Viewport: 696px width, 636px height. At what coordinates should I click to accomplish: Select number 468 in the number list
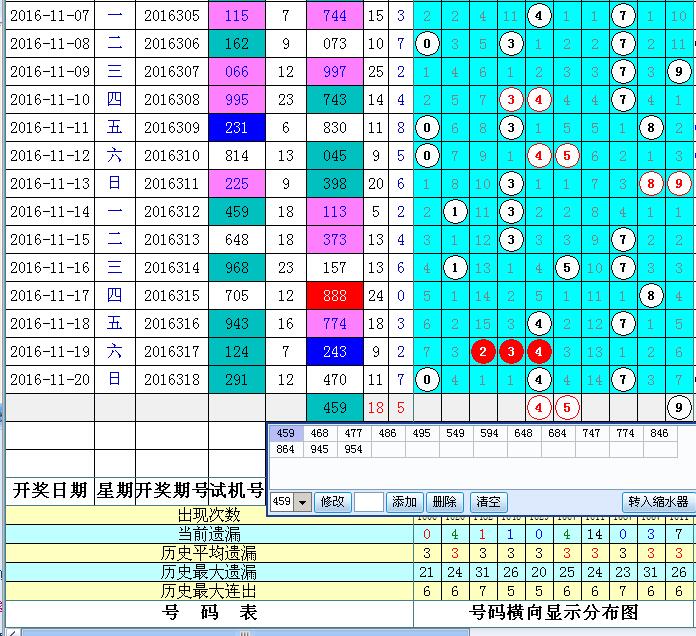[318, 434]
